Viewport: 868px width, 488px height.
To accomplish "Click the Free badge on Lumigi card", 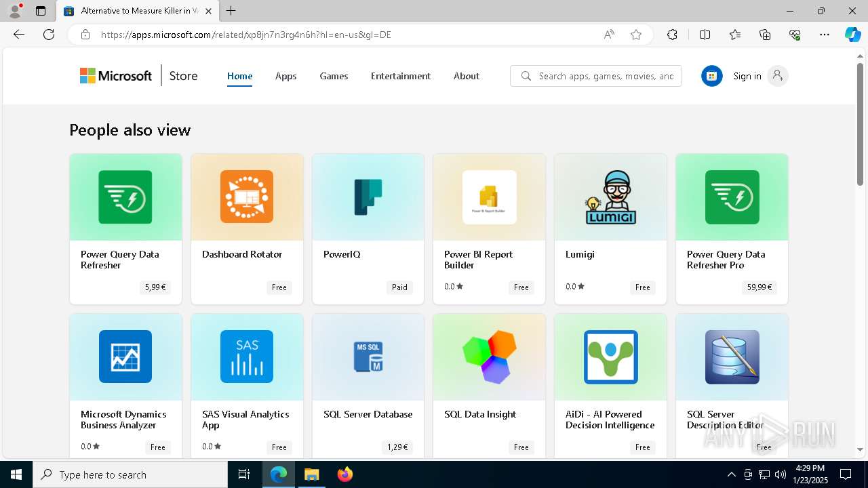I will (643, 287).
